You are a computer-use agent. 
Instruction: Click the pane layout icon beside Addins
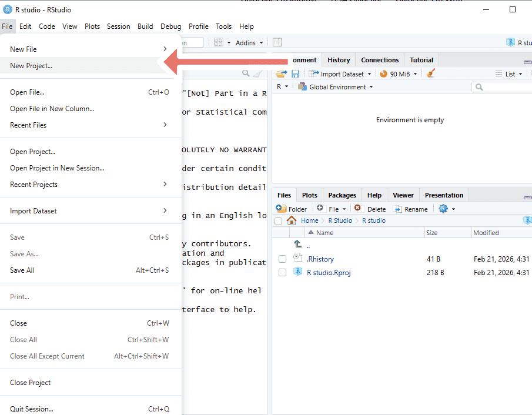click(277, 42)
